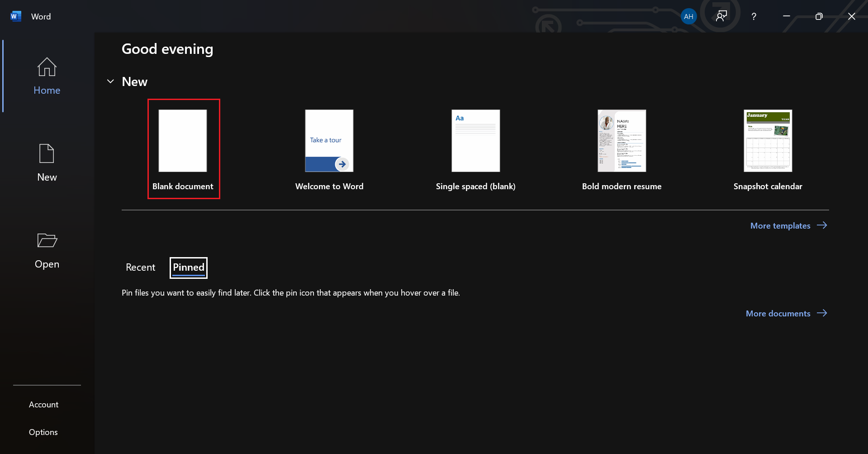868x454 pixels.
Task: Click the arrow next to More templates
Action: click(x=822, y=225)
